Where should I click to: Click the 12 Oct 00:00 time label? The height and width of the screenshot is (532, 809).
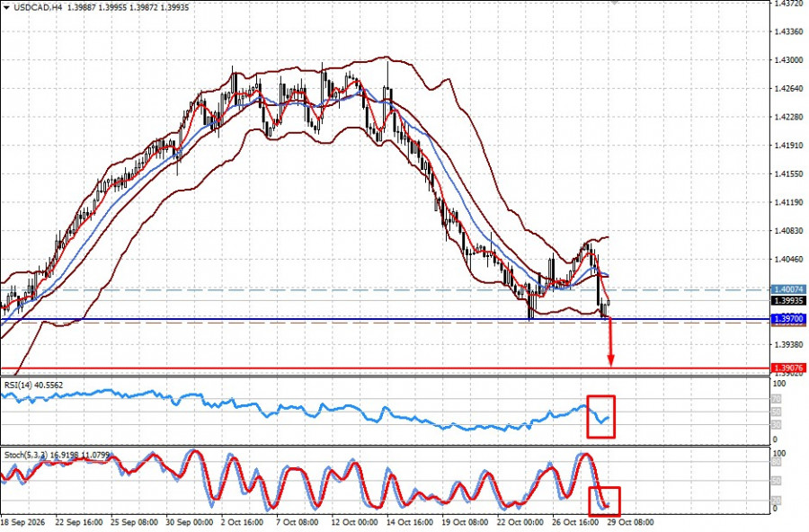[354, 522]
